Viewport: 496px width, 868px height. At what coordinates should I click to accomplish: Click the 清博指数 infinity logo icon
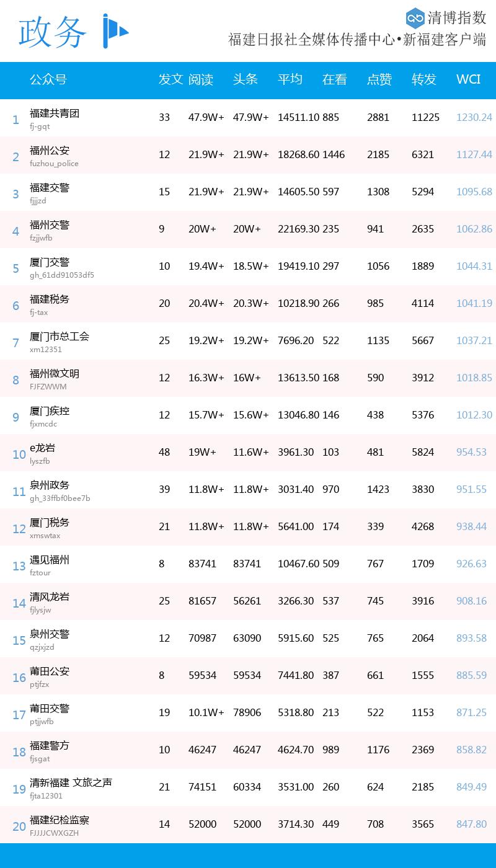[415, 17]
